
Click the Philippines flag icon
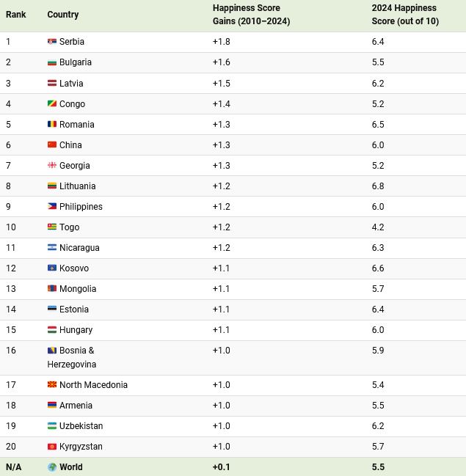click(52, 207)
